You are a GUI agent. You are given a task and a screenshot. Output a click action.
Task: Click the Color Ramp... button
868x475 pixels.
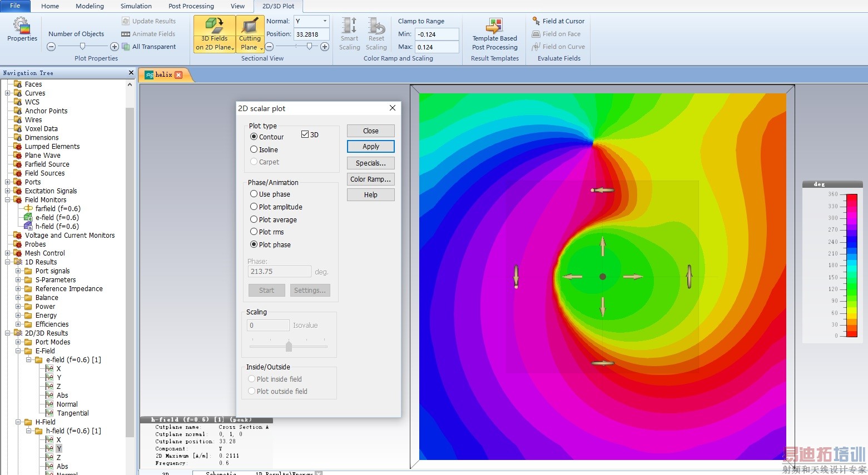click(x=370, y=179)
